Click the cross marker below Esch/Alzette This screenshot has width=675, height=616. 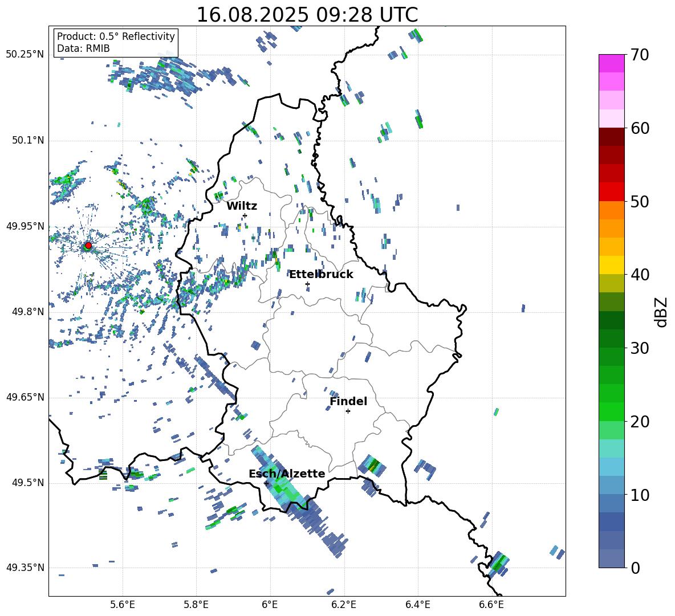point(266,483)
